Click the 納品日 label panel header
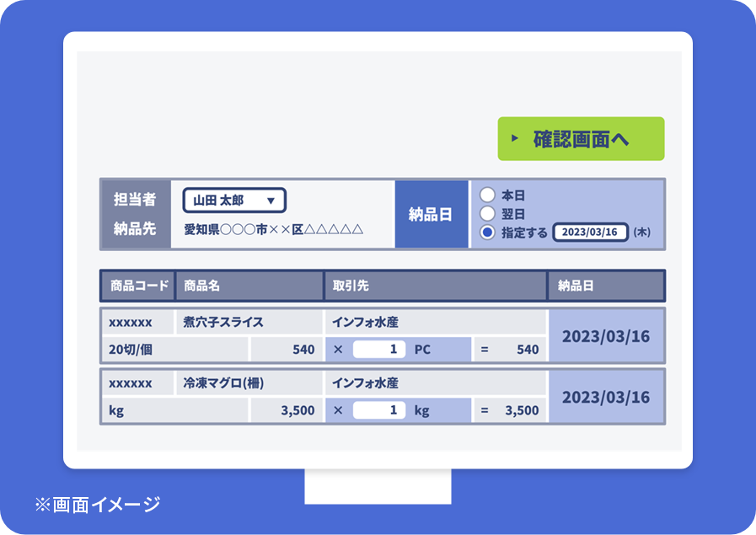The height and width of the screenshot is (535, 756). point(432,213)
